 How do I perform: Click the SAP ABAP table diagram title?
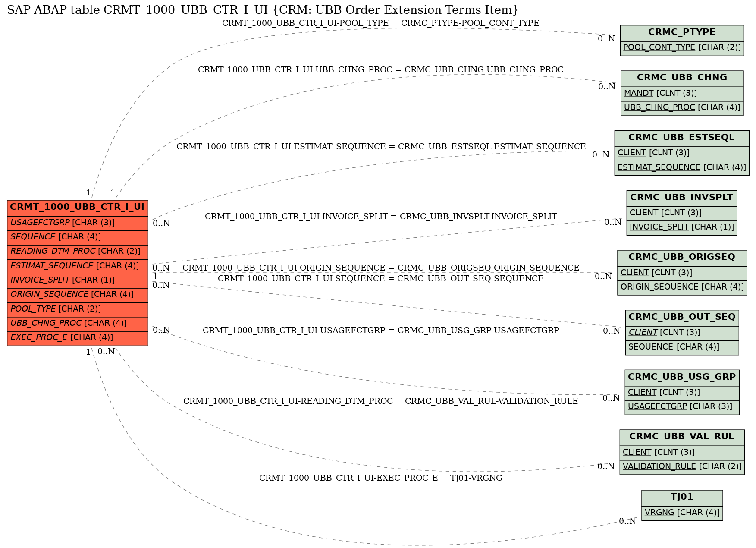pos(263,10)
